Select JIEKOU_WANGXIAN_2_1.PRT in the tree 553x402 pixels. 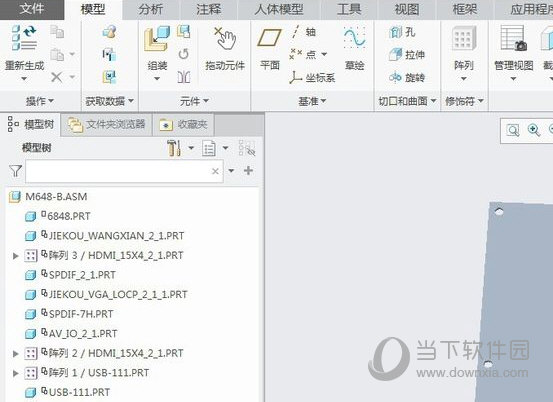click(x=105, y=236)
